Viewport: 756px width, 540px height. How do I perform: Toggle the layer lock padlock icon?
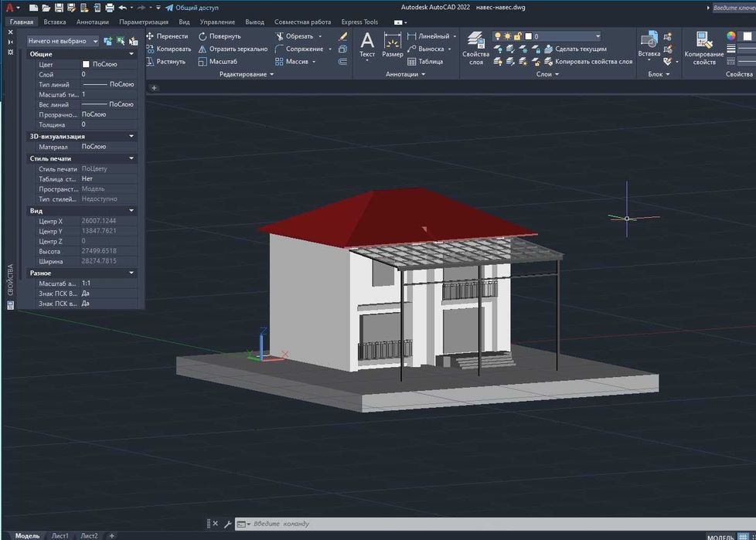point(517,36)
